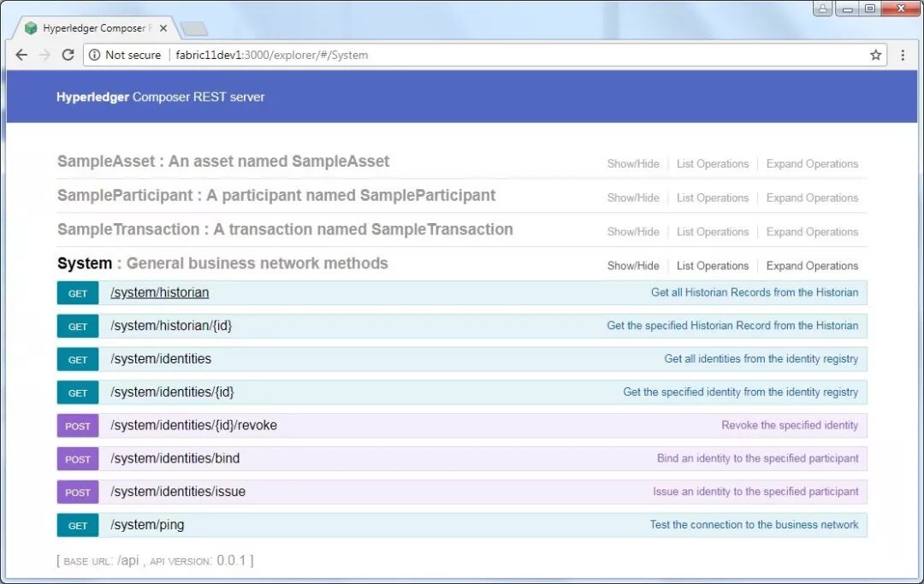Open the site information icon beside Not secure

tap(94, 55)
